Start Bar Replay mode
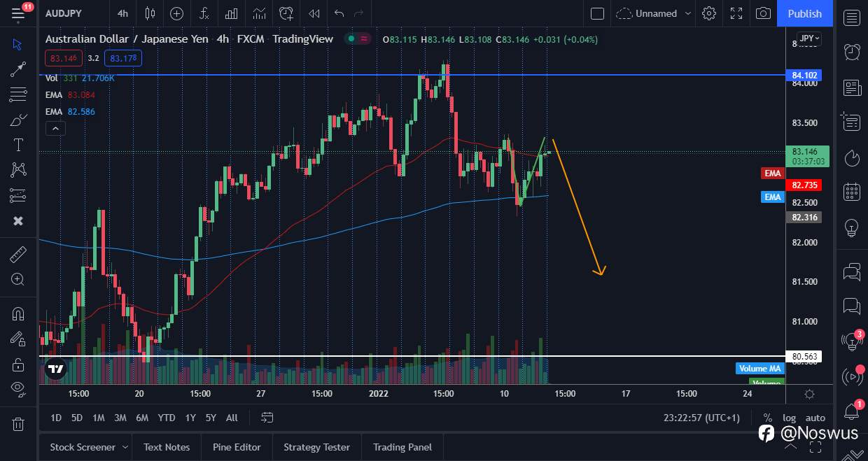The height and width of the screenshot is (461, 868). point(314,13)
